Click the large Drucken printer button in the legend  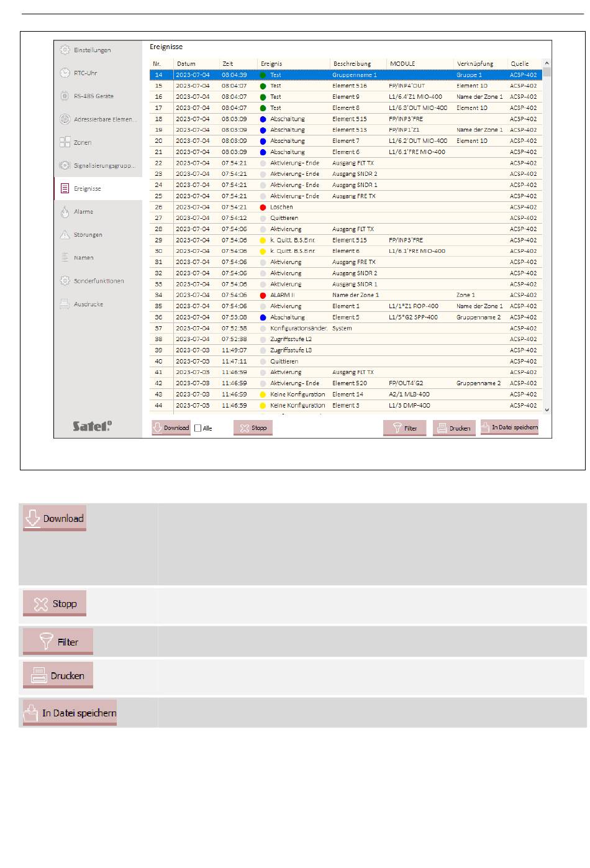pos(58,675)
